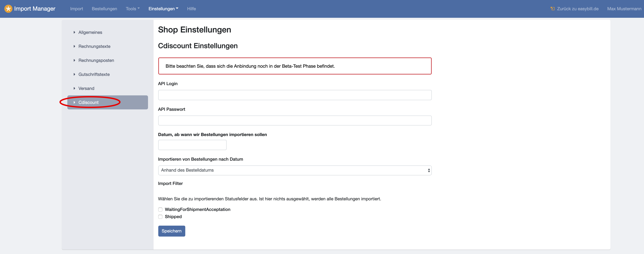Select Cdiscount in the sidebar
644x254 pixels.
coord(108,102)
